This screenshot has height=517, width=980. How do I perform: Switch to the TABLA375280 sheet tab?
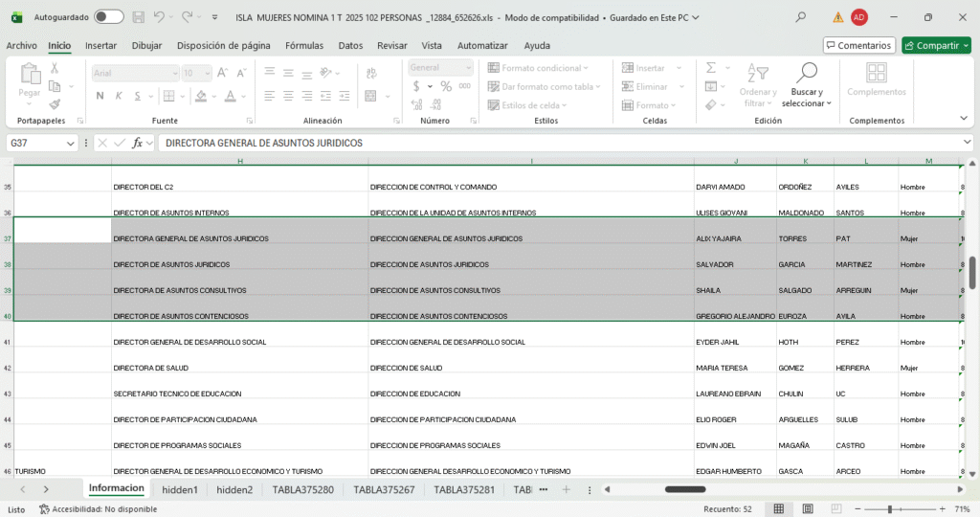302,489
